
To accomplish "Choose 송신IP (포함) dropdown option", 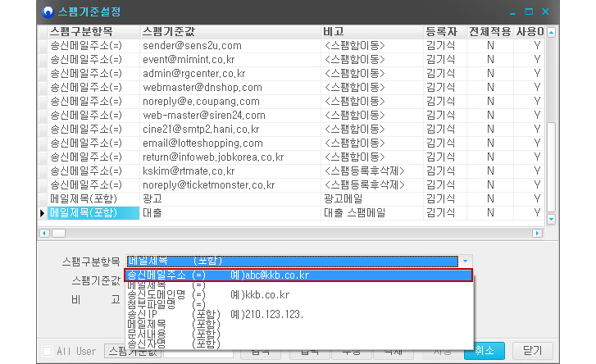I will click(x=298, y=314).
